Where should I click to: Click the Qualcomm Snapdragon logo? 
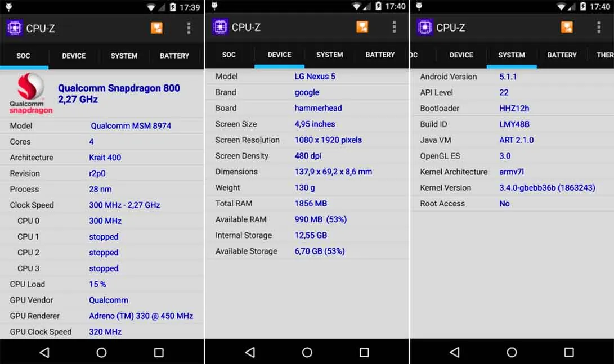click(29, 93)
